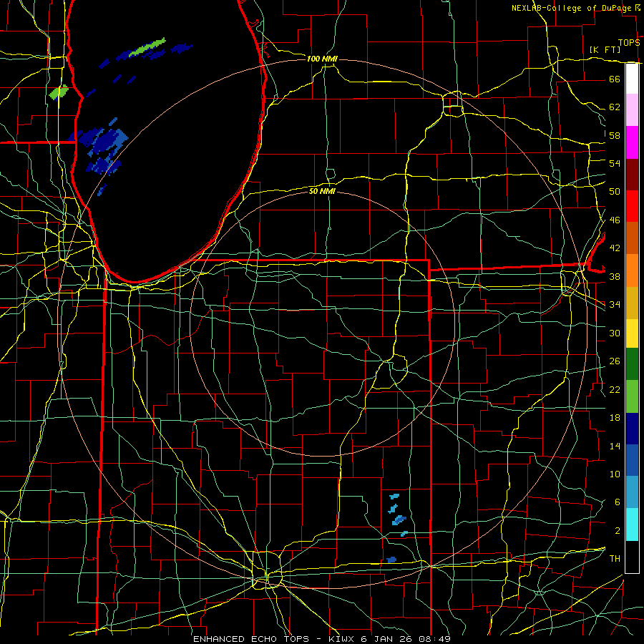Click the 42 legend value
This screenshot has width=644, height=644.
[x=615, y=248]
